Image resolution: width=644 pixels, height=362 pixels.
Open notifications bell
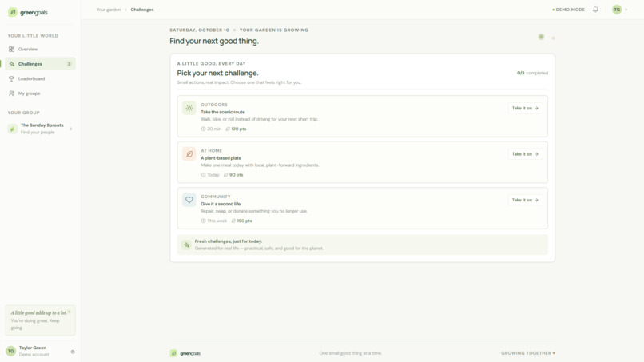(x=595, y=10)
